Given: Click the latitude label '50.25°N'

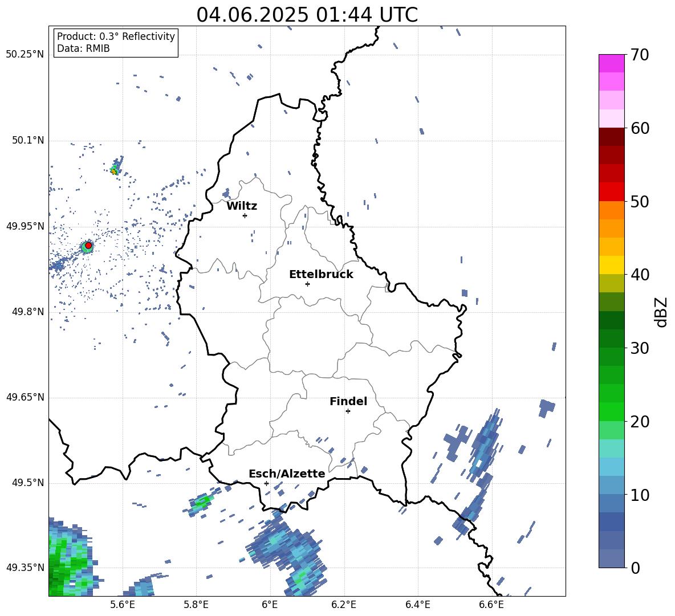Looking at the screenshot, I should [25, 55].
